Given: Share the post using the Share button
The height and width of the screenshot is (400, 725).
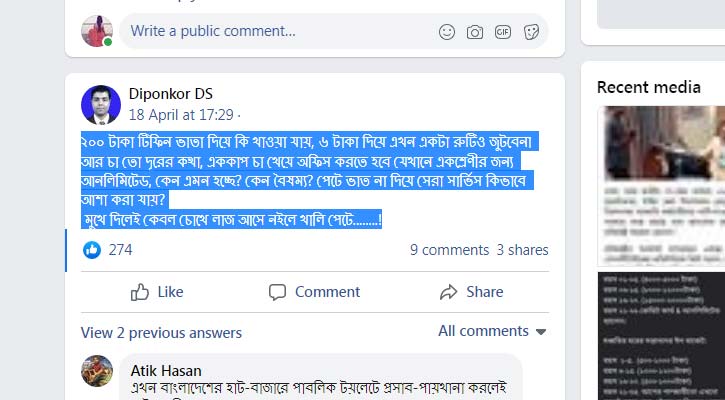Looking at the screenshot, I should point(471,292).
